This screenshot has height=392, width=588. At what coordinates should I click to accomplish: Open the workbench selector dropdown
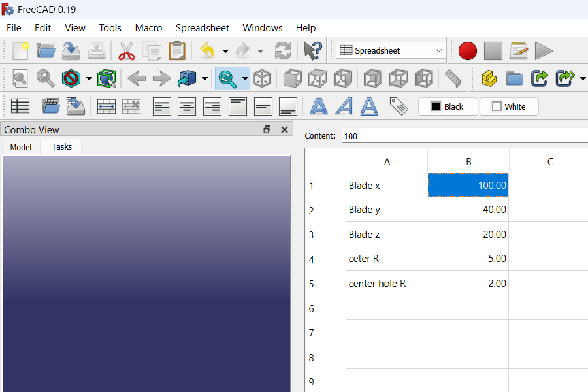tap(389, 50)
